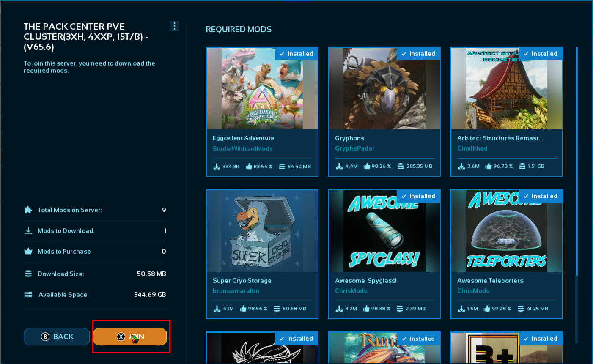Screen dimensions: 593x364
Task: Click the puzzle icon beside Total Mods on Server
Action: [x=28, y=210]
